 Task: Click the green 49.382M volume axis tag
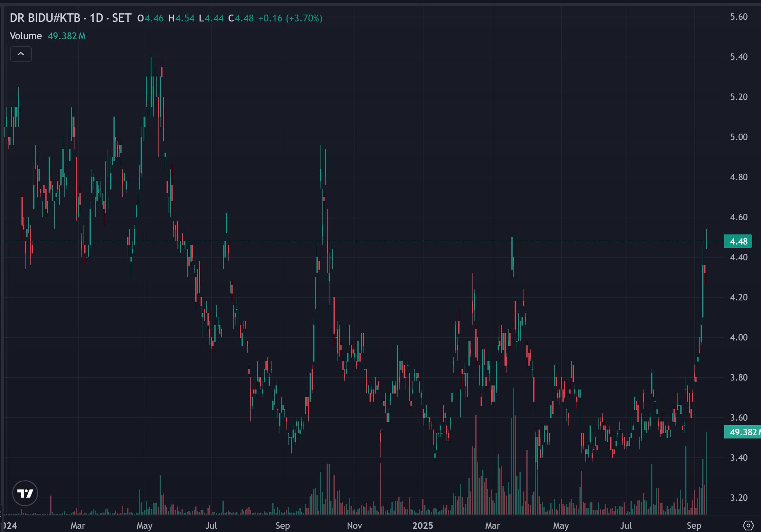(x=742, y=432)
